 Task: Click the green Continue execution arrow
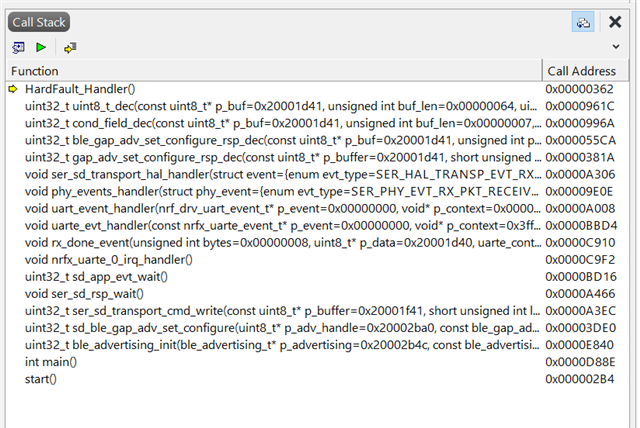(41, 48)
